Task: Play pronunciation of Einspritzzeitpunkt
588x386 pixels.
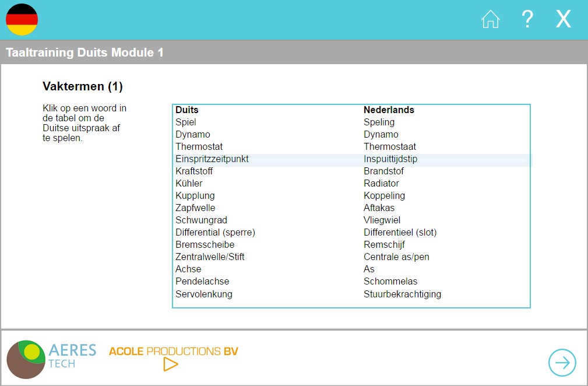Action: [212, 159]
